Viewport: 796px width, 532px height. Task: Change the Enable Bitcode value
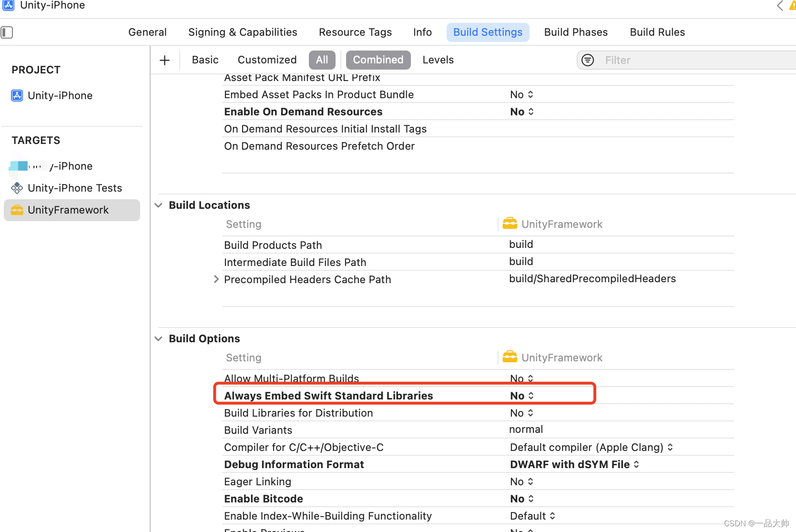click(x=522, y=499)
